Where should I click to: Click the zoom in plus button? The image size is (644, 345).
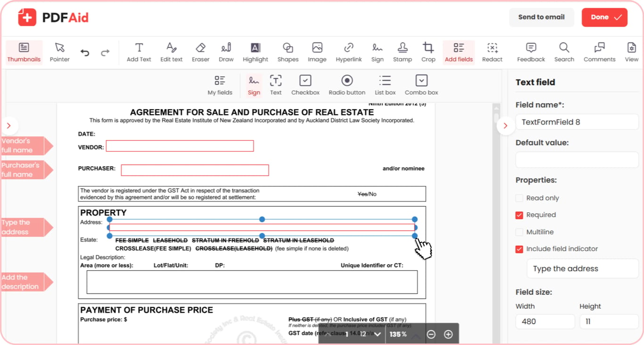click(448, 334)
